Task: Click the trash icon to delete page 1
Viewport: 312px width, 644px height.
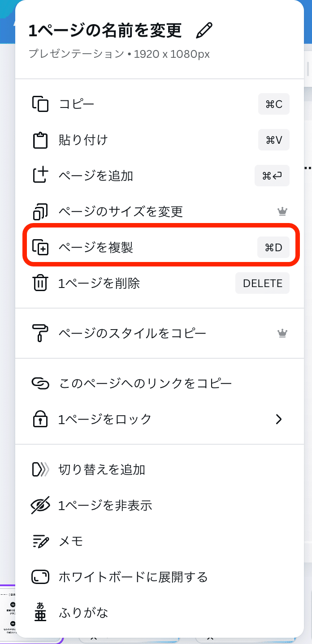Action: pos(40,283)
